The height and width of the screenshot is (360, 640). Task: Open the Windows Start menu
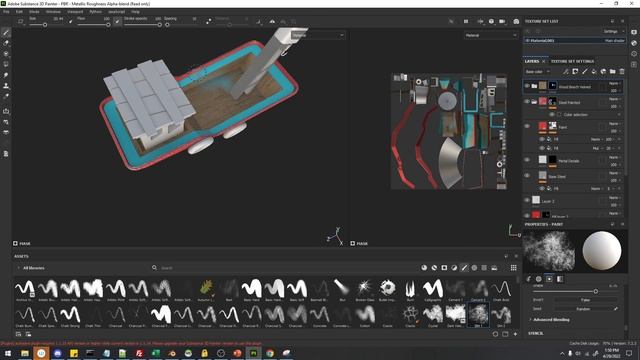8,353
